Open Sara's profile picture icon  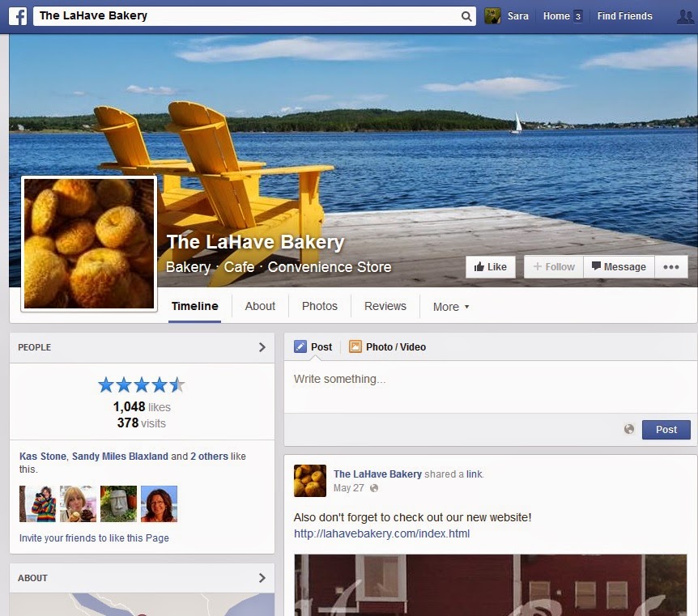(492, 16)
